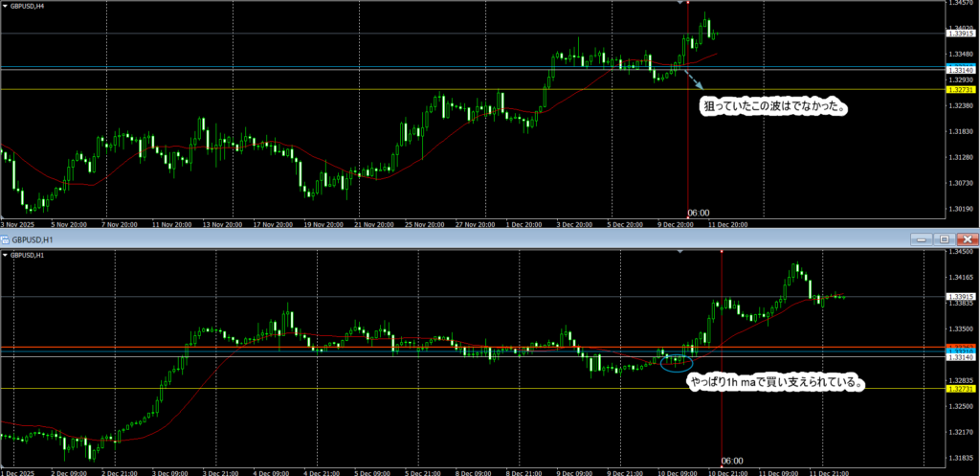Click chart shift marker atop H4 chart
Image resolution: width=980 pixels, height=476 pixels.
[680, 4]
